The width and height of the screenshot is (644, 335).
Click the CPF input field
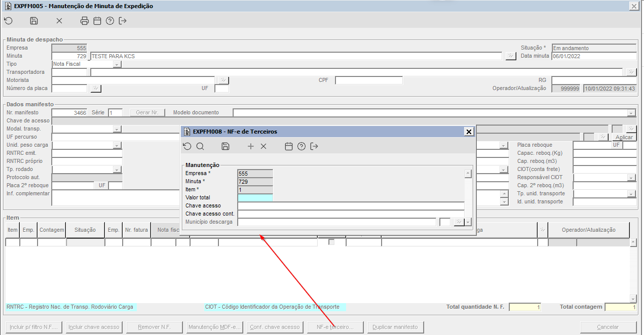[369, 80]
